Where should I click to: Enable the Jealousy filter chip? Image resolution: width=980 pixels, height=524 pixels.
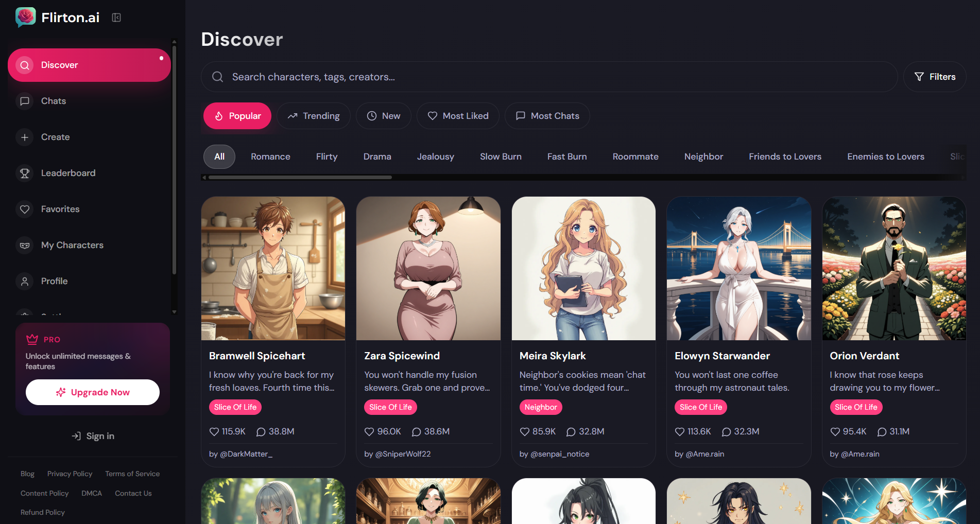435,156
